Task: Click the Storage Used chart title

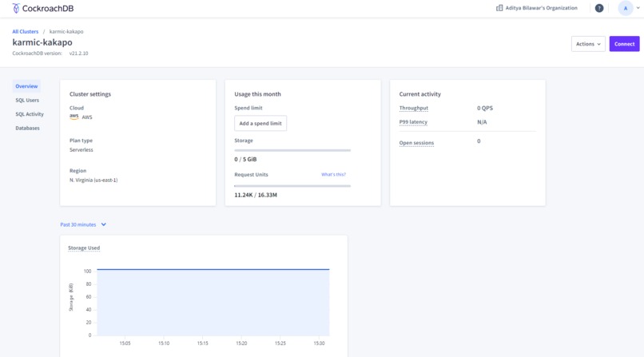Action: tap(84, 248)
